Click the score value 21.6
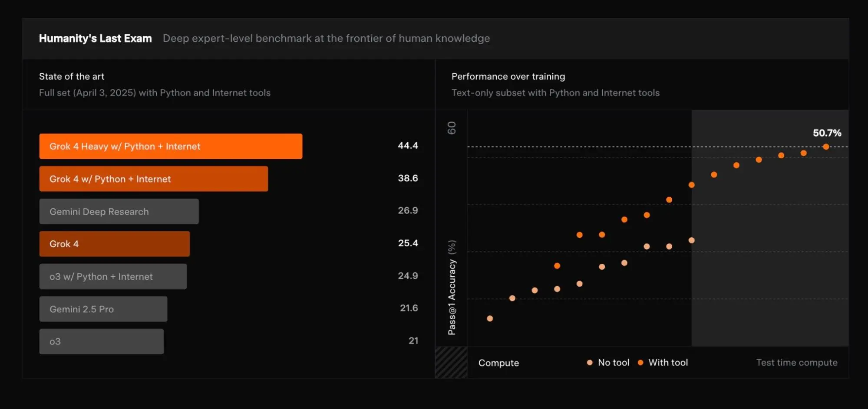This screenshot has width=868, height=409. click(409, 308)
